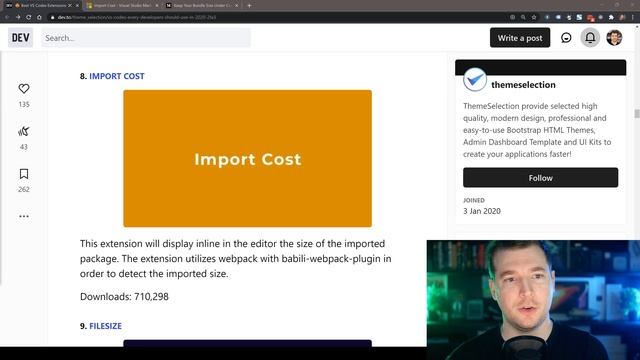The height and width of the screenshot is (360, 640).
Task: Click the zoom magnifier icon in address bar
Action: 523,17
